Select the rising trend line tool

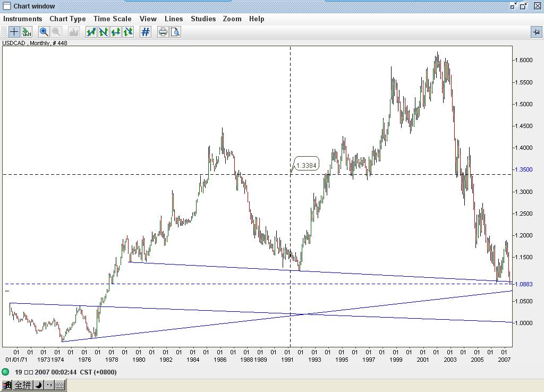(91, 32)
